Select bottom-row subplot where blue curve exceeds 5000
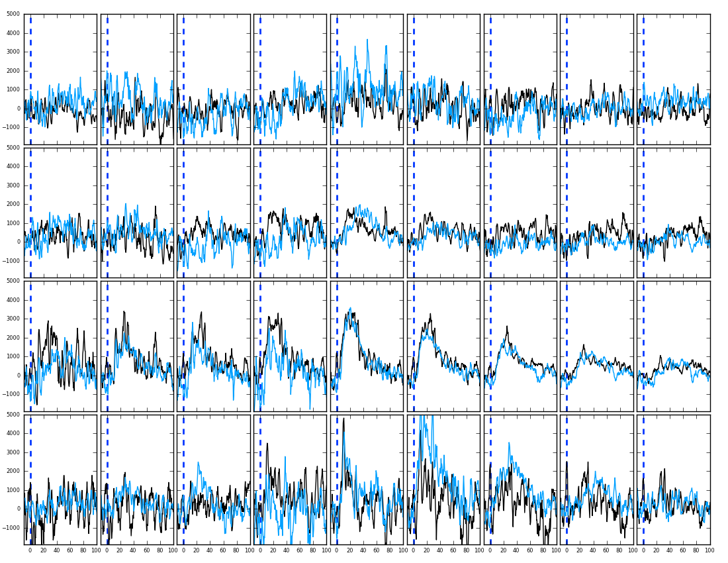Screen dimensions: 728x563 (443, 480)
